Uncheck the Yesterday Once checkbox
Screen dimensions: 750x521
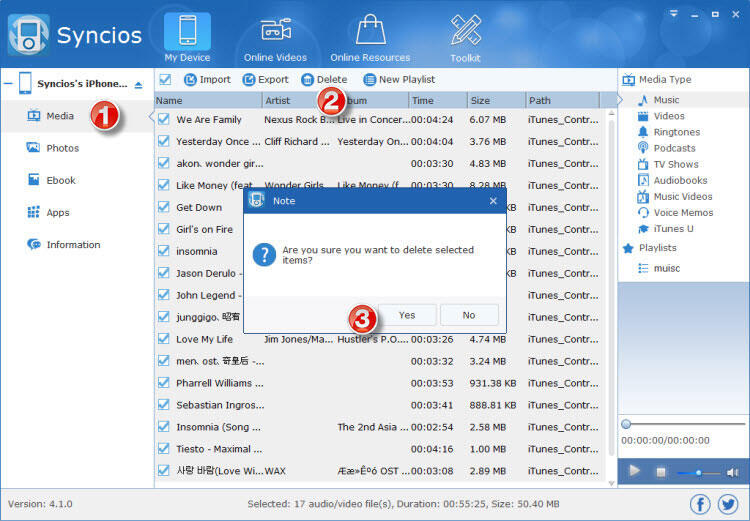click(164, 141)
